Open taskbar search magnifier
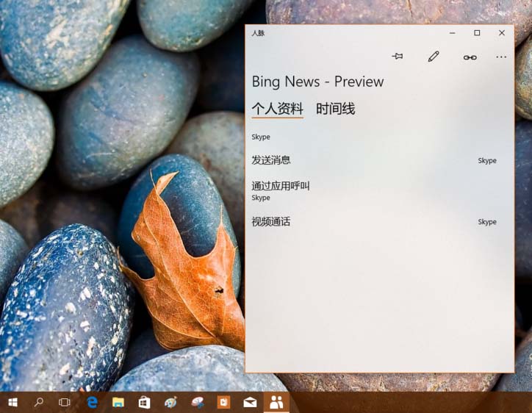Image resolution: width=532 pixels, height=413 pixels. tap(39, 402)
